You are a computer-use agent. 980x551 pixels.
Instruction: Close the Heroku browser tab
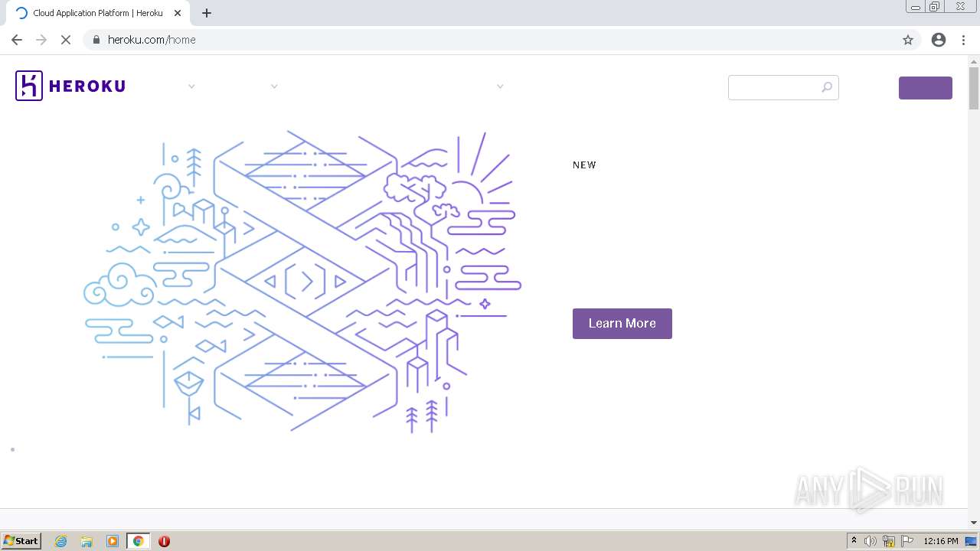tap(178, 13)
